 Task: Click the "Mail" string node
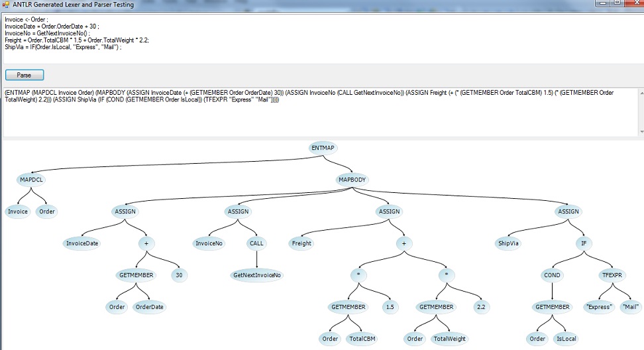click(631, 307)
